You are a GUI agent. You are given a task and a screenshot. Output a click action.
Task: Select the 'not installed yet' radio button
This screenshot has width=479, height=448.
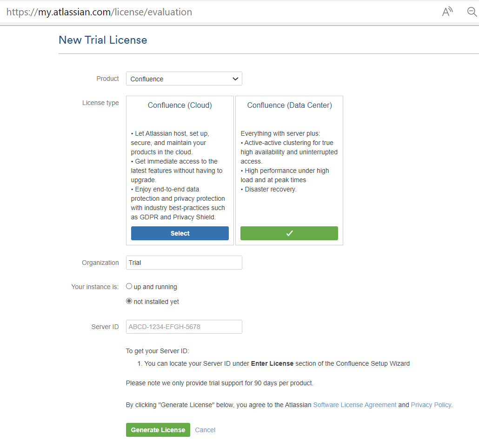129,301
